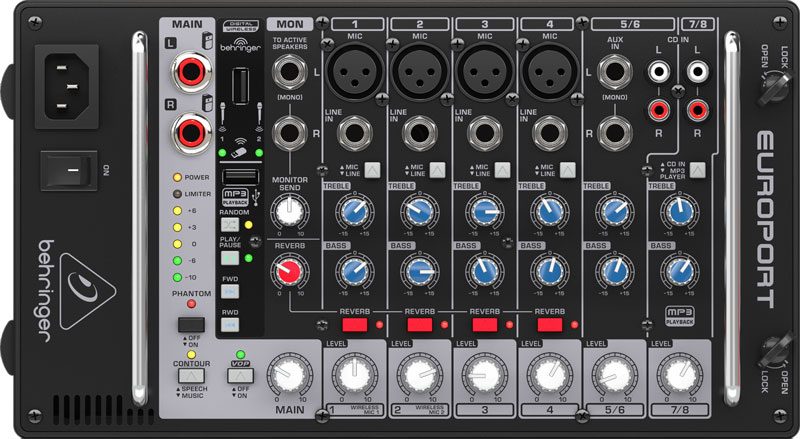800x439 pixels.
Task: Click the MAIN level knob
Action: coord(290,375)
